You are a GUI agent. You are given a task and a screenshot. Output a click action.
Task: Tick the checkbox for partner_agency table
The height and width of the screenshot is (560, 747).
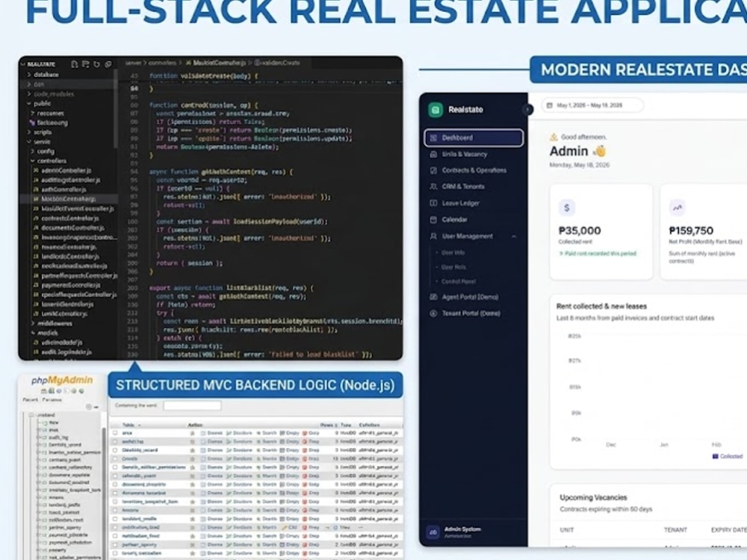tap(115, 545)
